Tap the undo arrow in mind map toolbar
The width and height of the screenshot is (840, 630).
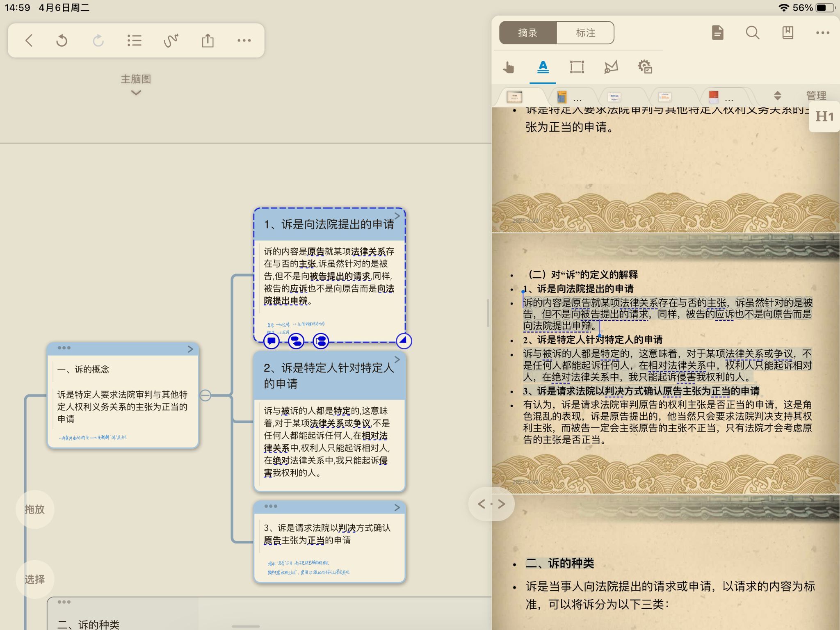point(62,41)
